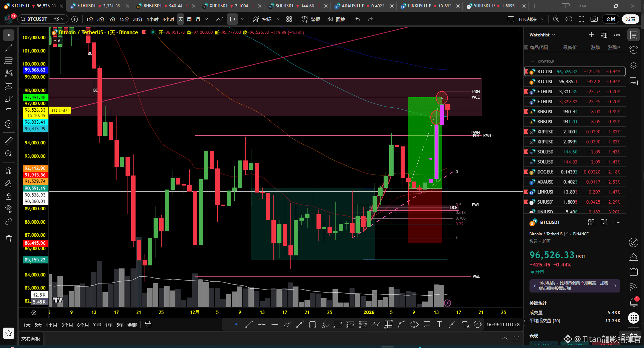Open the chart type dropdown arrow
This screenshot has height=348, width=644.
pyautogui.click(x=243, y=19)
